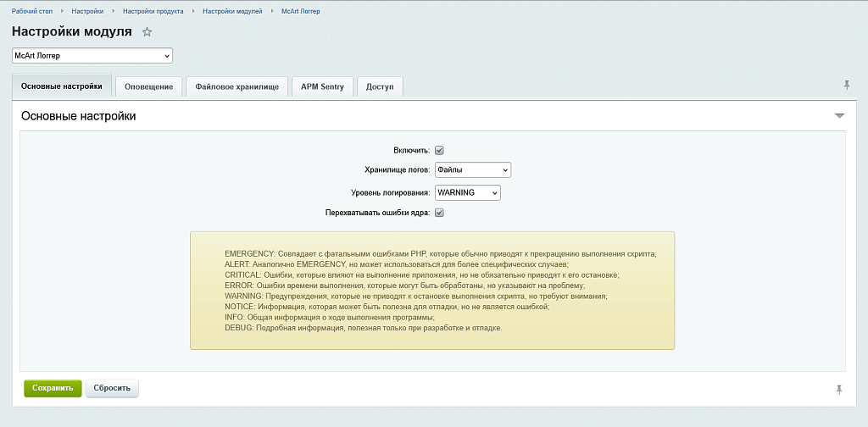868x427 pixels.
Task: Open Настройки продукта breadcrumb link
Action: point(153,12)
